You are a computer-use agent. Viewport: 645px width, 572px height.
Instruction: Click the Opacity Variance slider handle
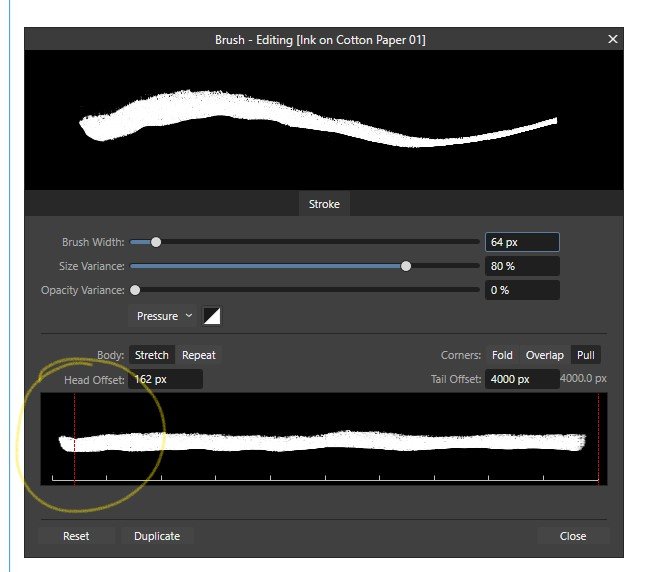(x=135, y=290)
